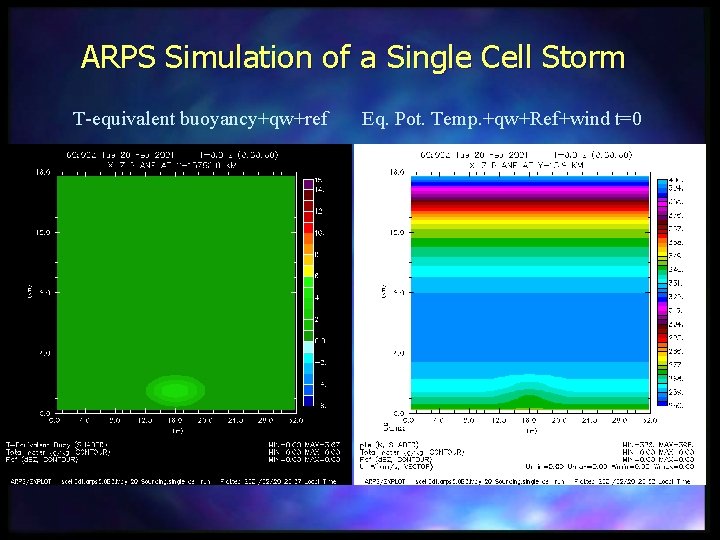Click y-axis label "12.0" beside the right plot
Image resolution: width=720 pixels, height=540 pixels.
point(397,232)
